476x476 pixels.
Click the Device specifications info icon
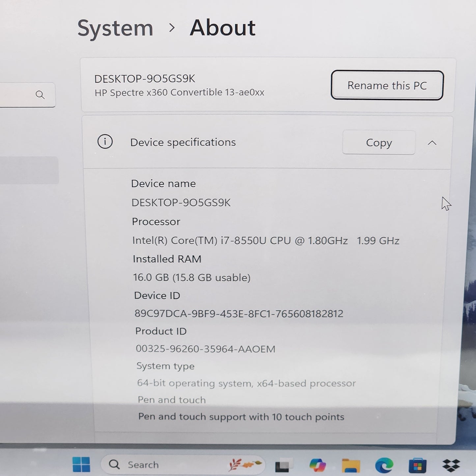(105, 142)
